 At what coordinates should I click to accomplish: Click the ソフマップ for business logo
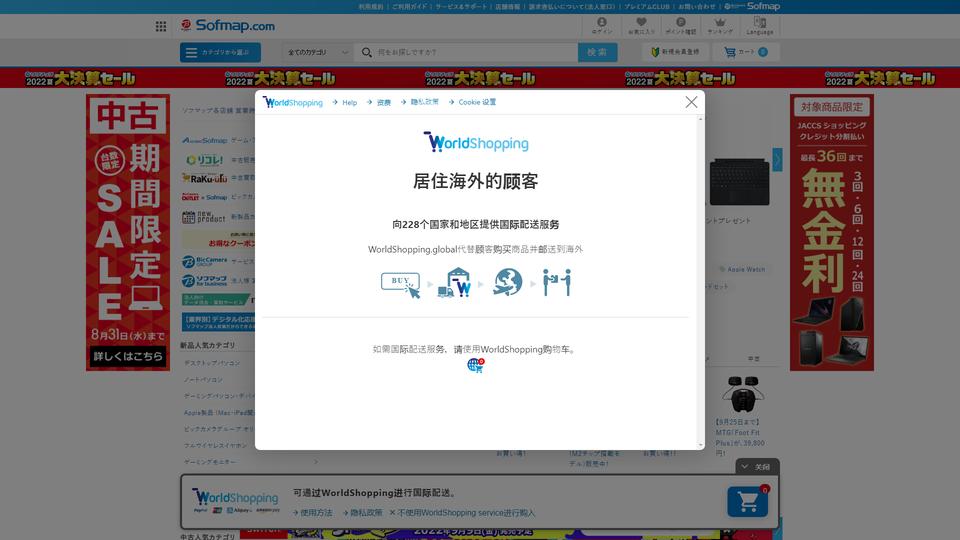pyautogui.click(x=204, y=280)
